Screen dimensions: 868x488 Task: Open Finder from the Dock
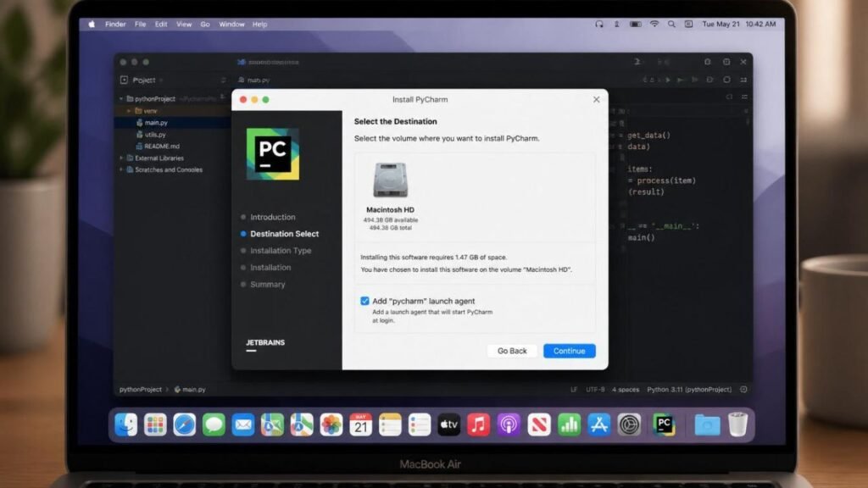[125, 425]
